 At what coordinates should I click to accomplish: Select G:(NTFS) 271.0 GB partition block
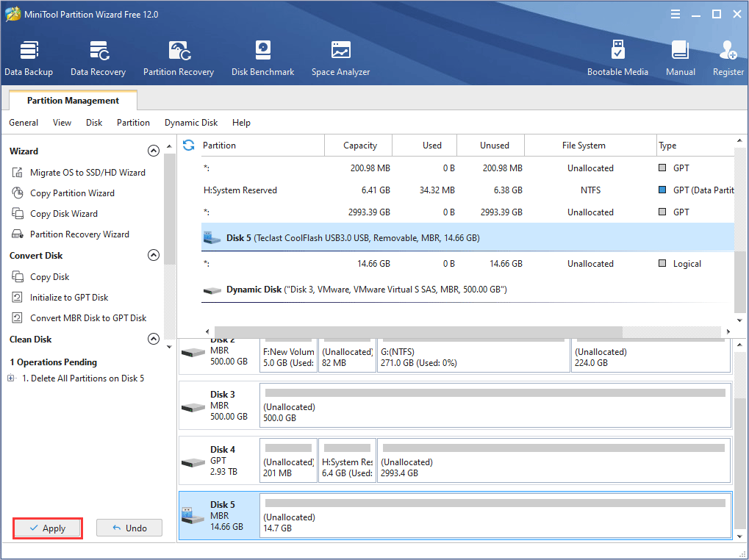point(474,356)
